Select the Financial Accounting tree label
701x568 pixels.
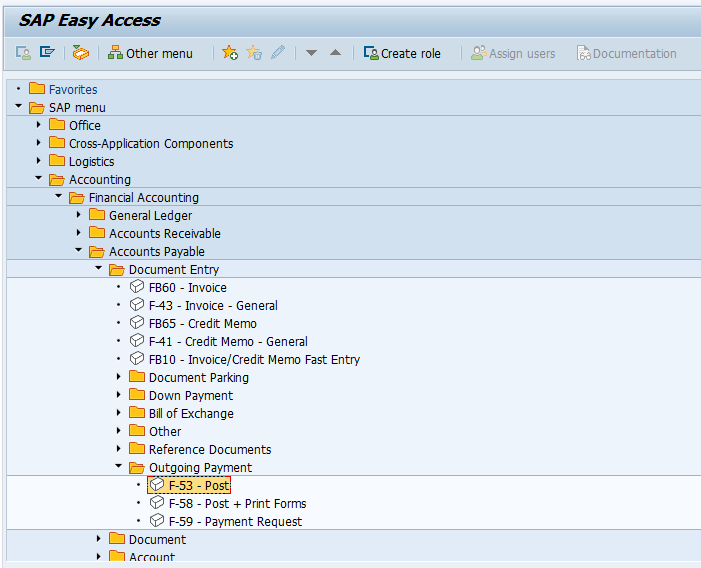[x=144, y=198]
